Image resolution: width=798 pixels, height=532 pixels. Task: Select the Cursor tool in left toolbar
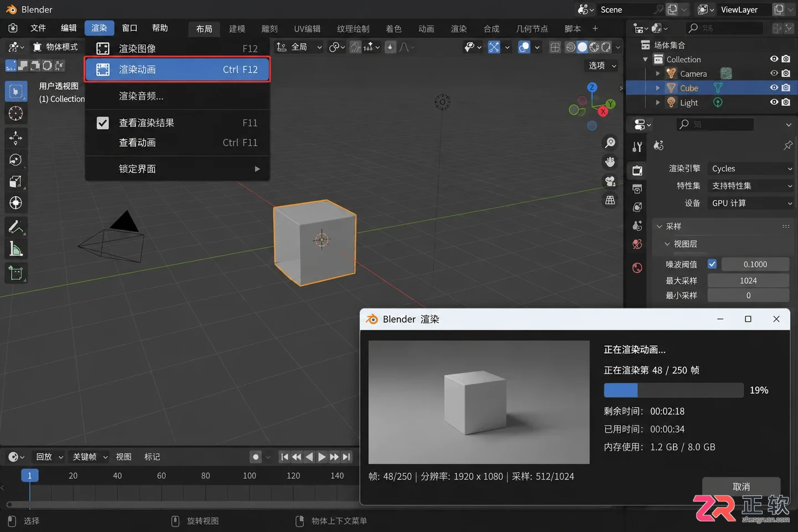point(16,113)
